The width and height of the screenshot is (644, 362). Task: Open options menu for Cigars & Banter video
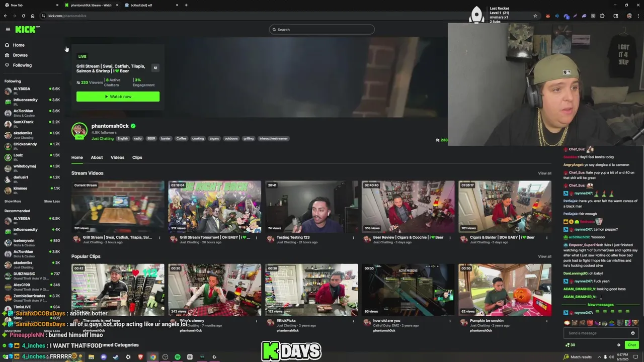(x=546, y=238)
